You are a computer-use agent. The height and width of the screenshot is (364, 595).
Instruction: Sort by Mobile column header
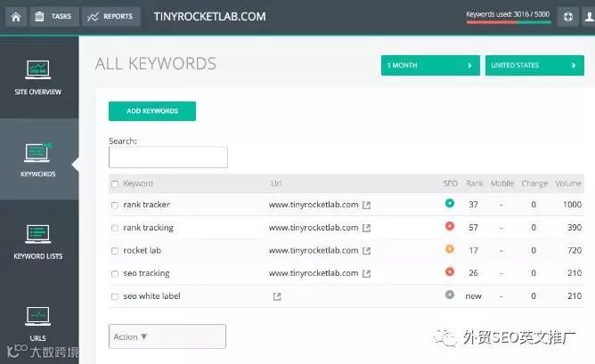(502, 183)
